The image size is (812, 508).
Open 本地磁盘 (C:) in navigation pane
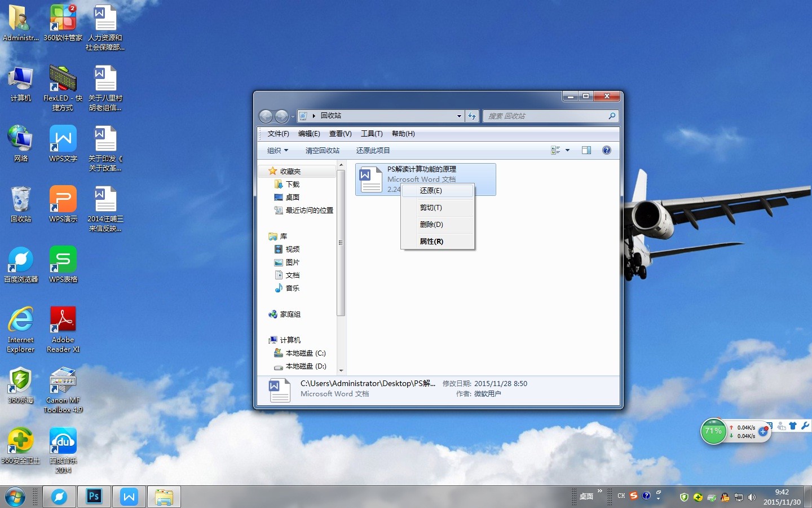305,353
